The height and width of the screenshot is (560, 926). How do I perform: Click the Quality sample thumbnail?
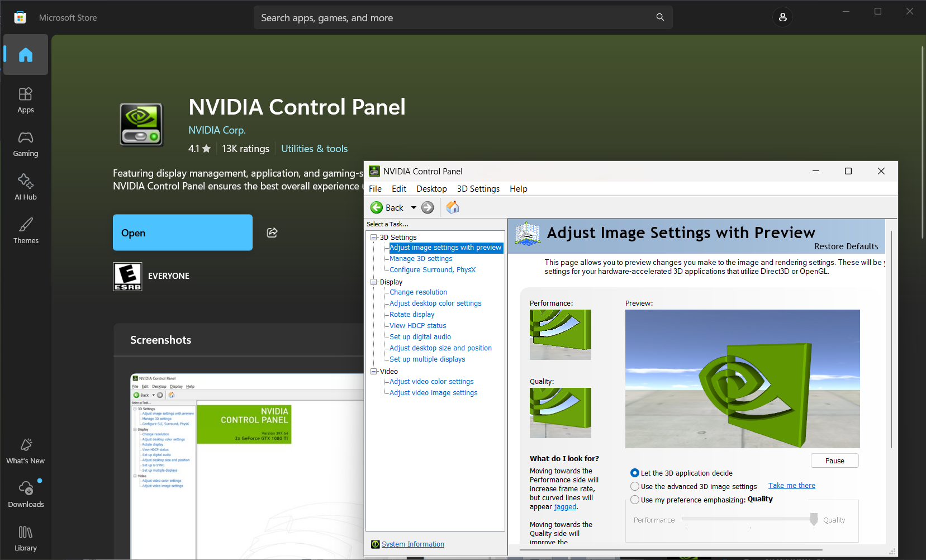561,413
